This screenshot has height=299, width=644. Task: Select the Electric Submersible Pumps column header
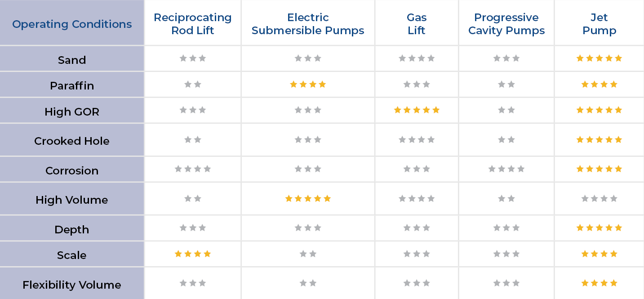[308, 24]
